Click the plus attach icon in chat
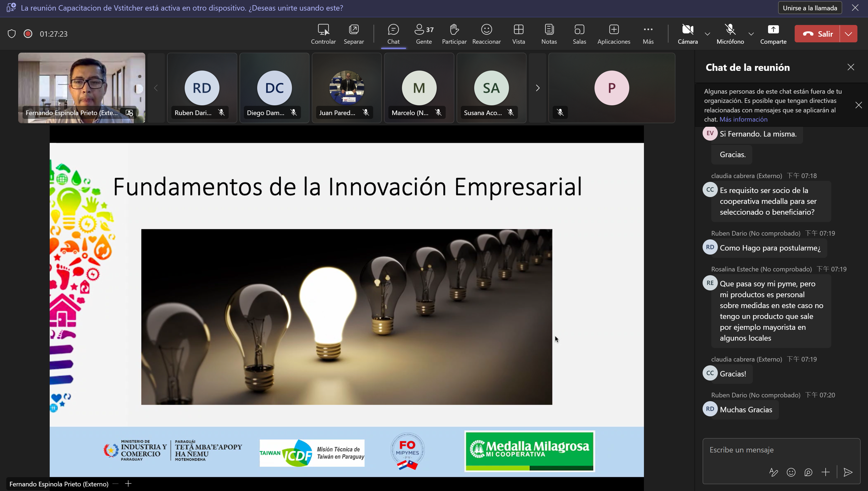The height and width of the screenshot is (491, 868). click(825, 472)
